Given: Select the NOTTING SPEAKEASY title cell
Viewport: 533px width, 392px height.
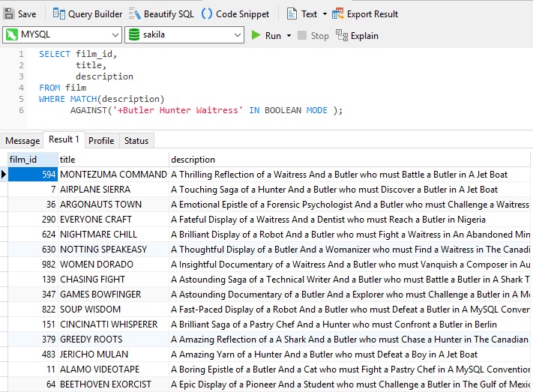Looking at the screenshot, I should 113,249.
